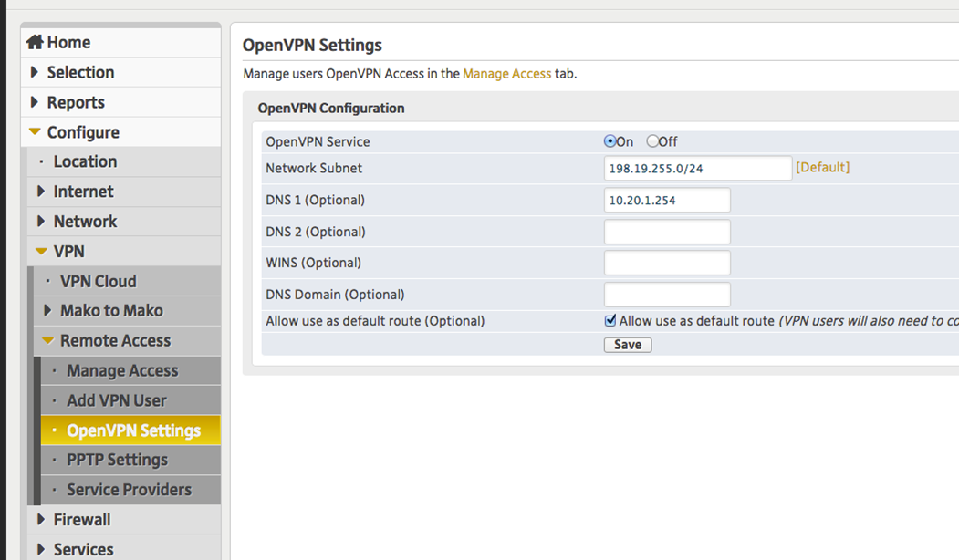Viewport: 959px width, 560px height.
Task: Click the OpenVPN Service row label
Action: pos(318,142)
